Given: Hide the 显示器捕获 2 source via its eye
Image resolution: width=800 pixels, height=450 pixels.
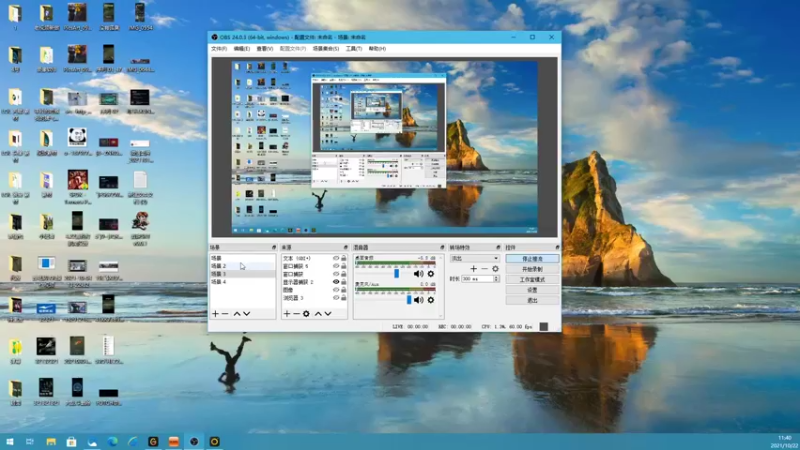Looking at the screenshot, I should click(336, 282).
